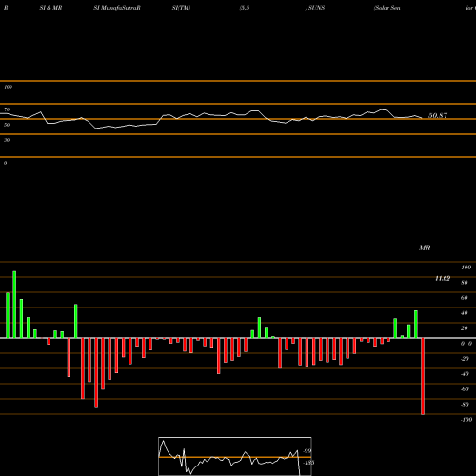
Task: Click the MR axis label 80
Action: [x=465, y=283]
